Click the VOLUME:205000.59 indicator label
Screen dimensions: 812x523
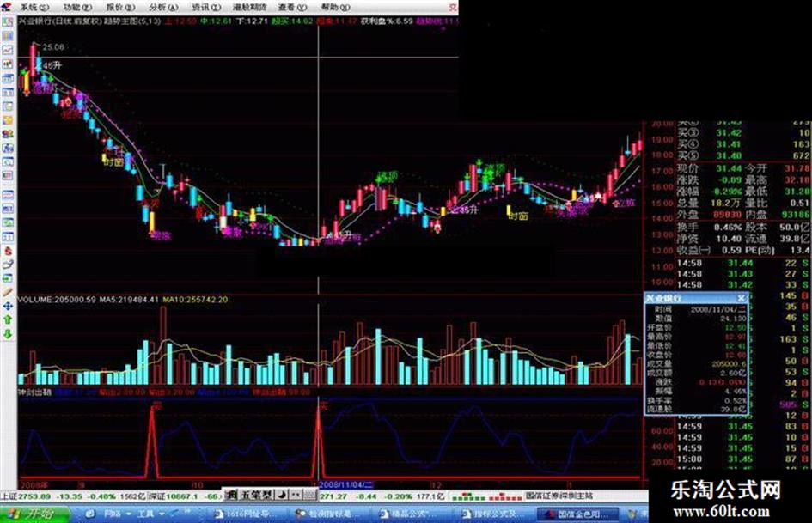pyautogui.click(x=57, y=300)
